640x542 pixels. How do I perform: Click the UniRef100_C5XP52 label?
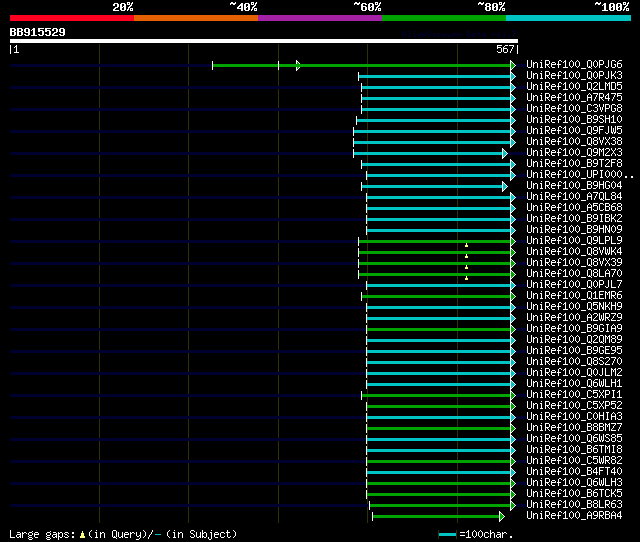[574, 406]
